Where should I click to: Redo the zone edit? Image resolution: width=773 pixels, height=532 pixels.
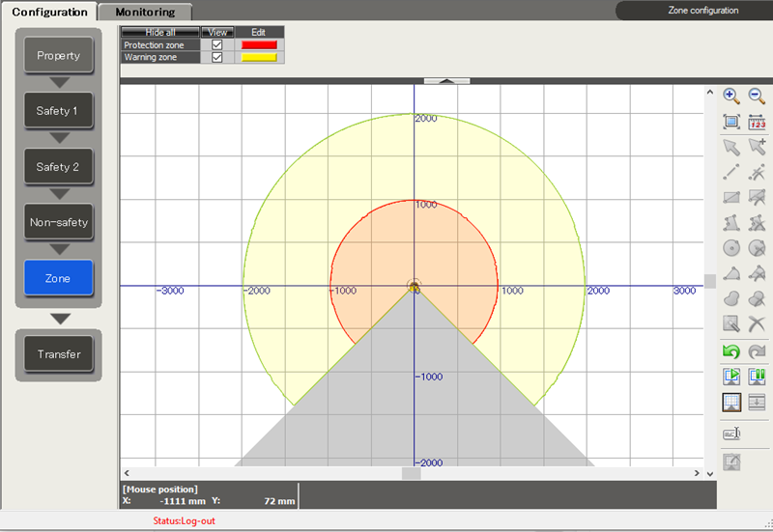tap(757, 351)
